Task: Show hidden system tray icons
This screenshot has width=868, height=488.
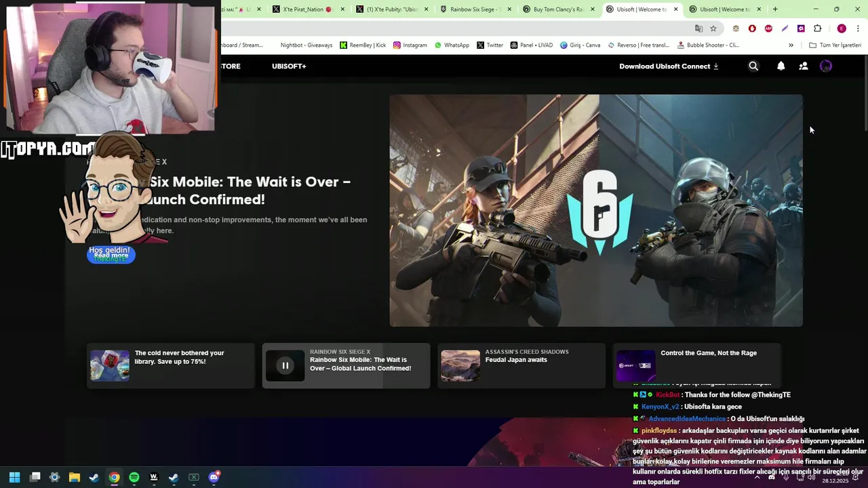Action: click(x=757, y=477)
